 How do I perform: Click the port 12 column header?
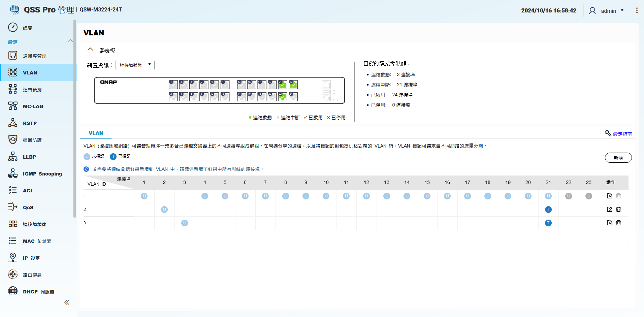click(x=366, y=182)
